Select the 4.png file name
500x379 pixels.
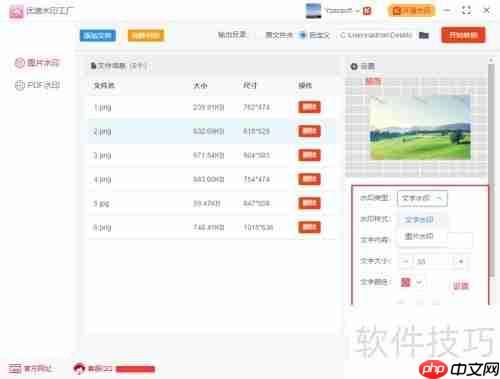(x=102, y=180)
